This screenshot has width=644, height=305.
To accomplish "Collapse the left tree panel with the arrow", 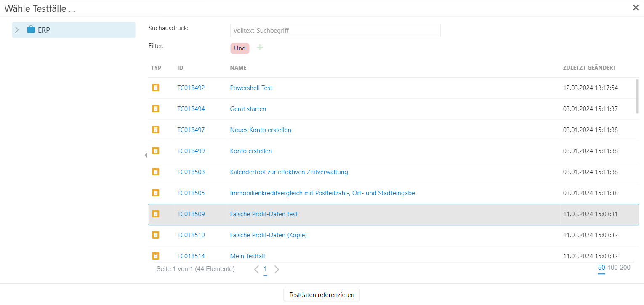I will point(146,156).
